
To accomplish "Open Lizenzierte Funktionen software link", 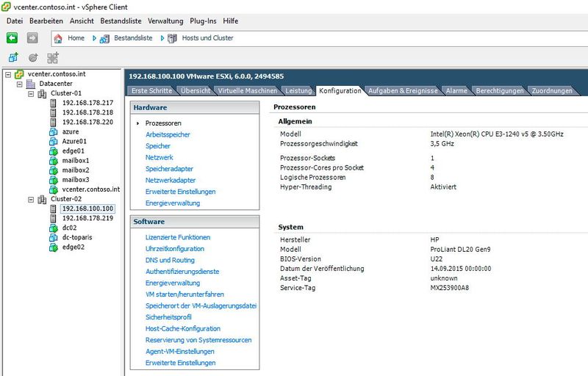I will click(x=178, y=237).
